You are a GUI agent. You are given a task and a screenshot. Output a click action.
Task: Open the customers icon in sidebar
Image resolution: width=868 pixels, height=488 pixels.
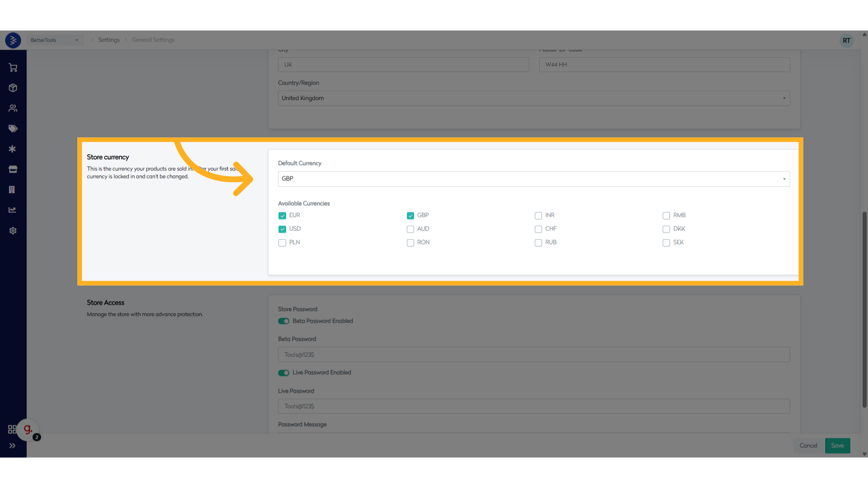point(13,108)
